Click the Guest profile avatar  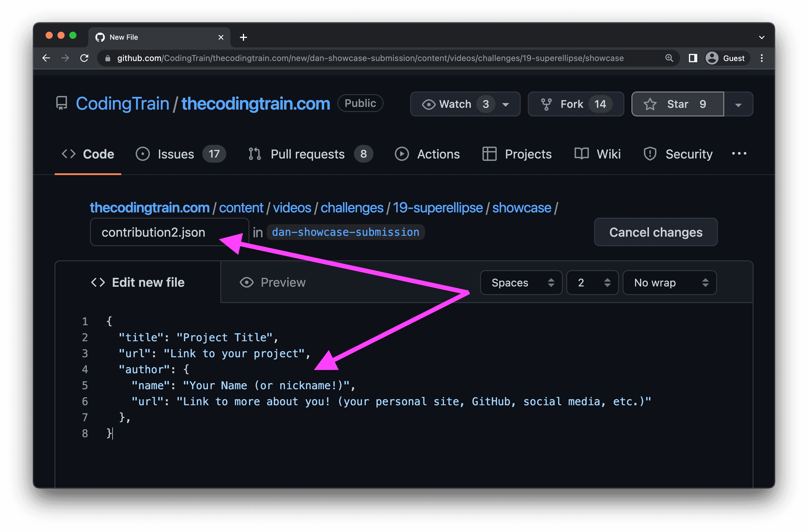click(x=712, y=58)
